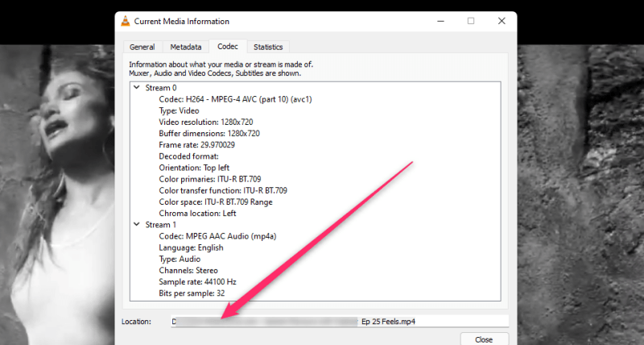Select the Codec tab
644x345 pixels.
227,47
